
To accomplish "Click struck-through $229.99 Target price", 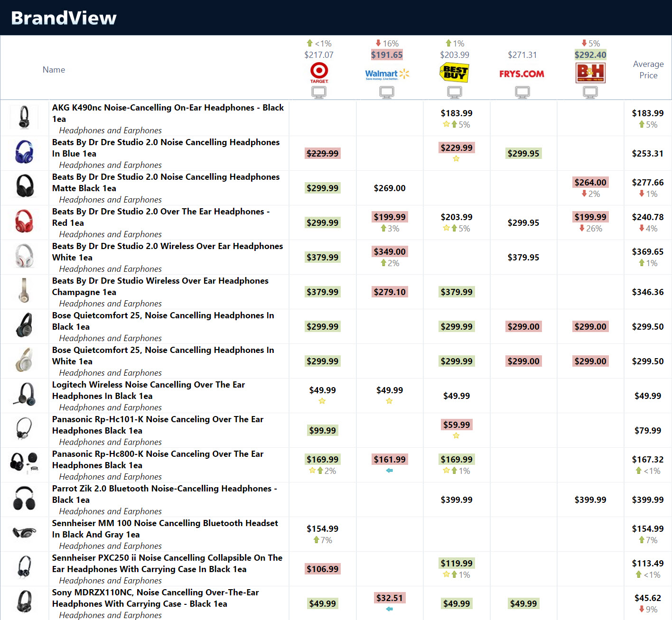I will [322, 154].
